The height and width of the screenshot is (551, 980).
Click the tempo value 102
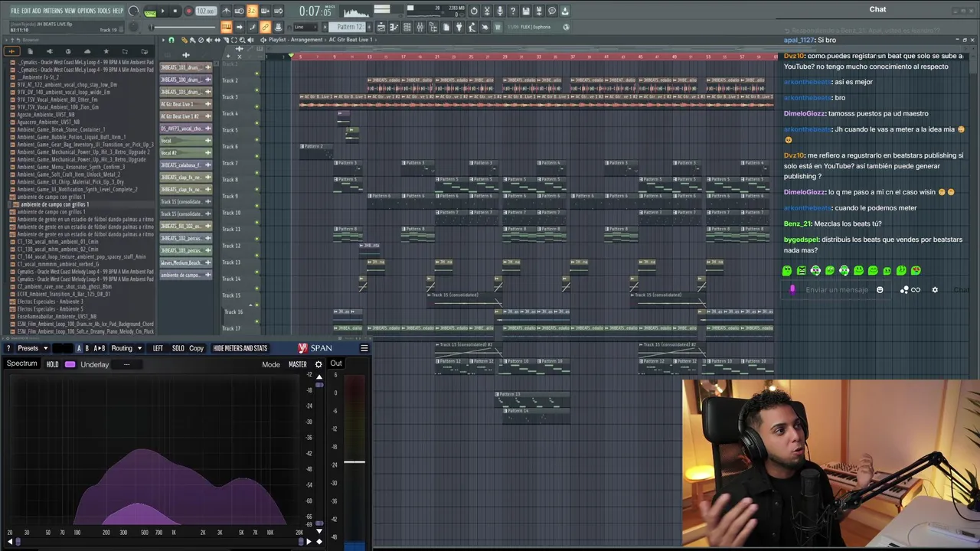point(206,11)
